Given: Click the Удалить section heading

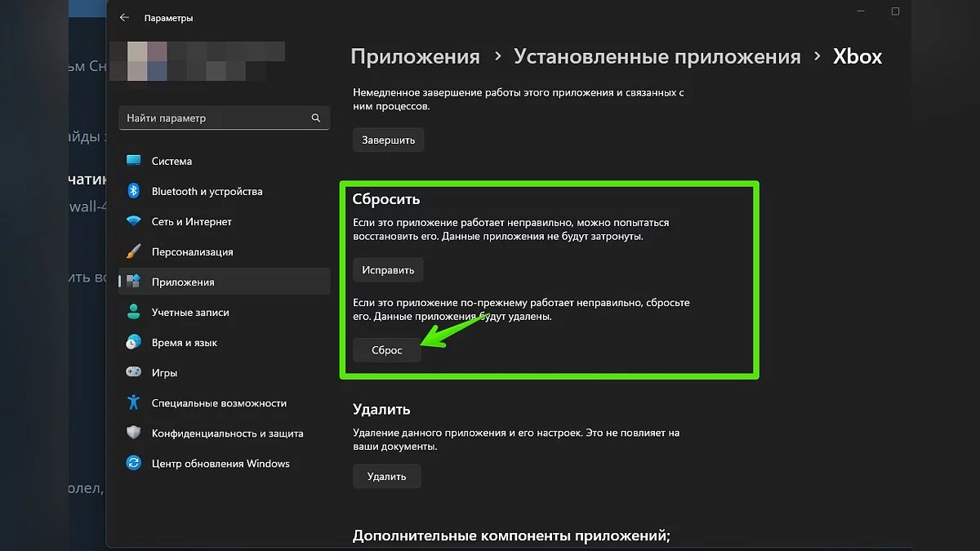Looking at the screenshot, I should (x=381, y=409).
